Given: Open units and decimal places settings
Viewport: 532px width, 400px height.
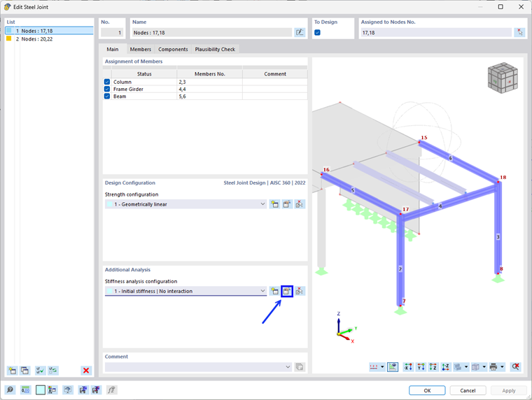Looking at the screenshot, I should pyautogui.click(x=25, y=390).
